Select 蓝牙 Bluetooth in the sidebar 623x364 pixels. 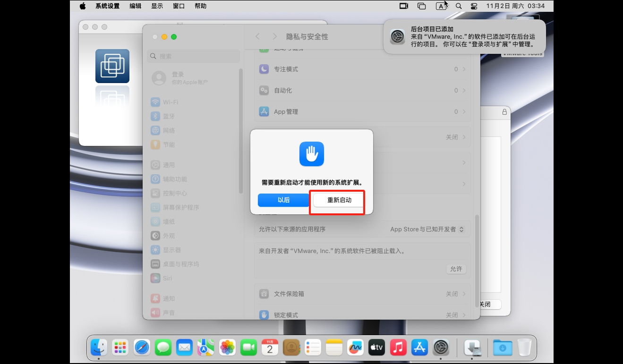click(x=169, y=116)
